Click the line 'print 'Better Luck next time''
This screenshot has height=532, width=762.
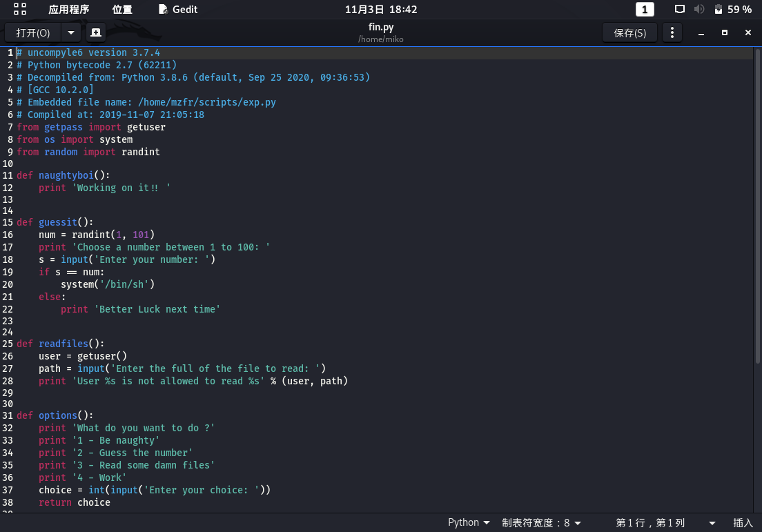140,309
